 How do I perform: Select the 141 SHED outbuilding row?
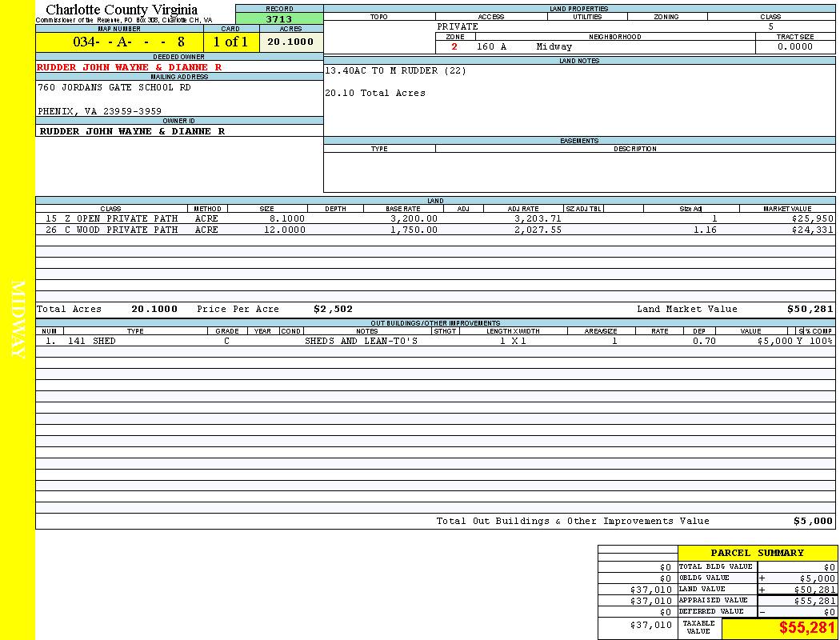coord(436,342)
